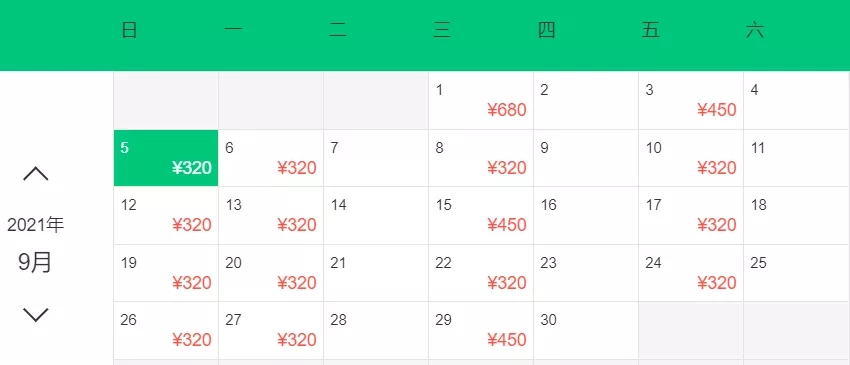
Task: Select September 10 at ¥320
Action: (x=691, y=158)
